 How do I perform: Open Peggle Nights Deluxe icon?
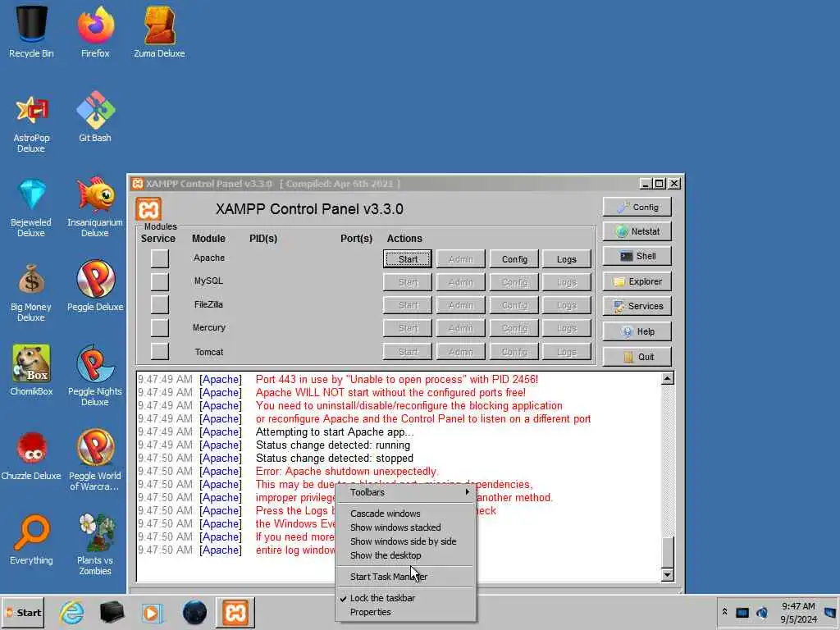click(x=95, y=376)
